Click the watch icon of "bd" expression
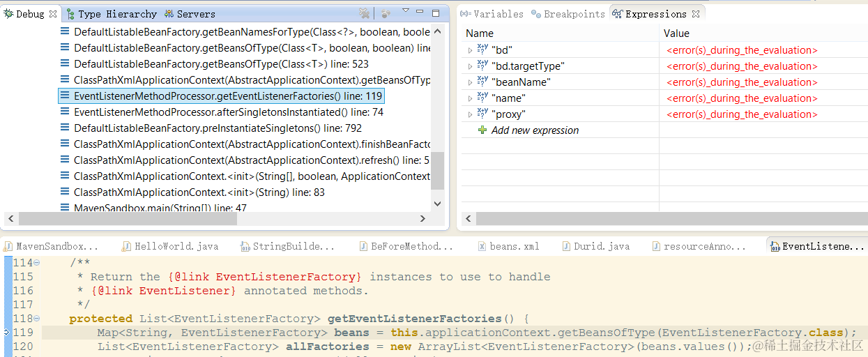The width and height of the screenshot is (868, 357). (x=482, y=50)
